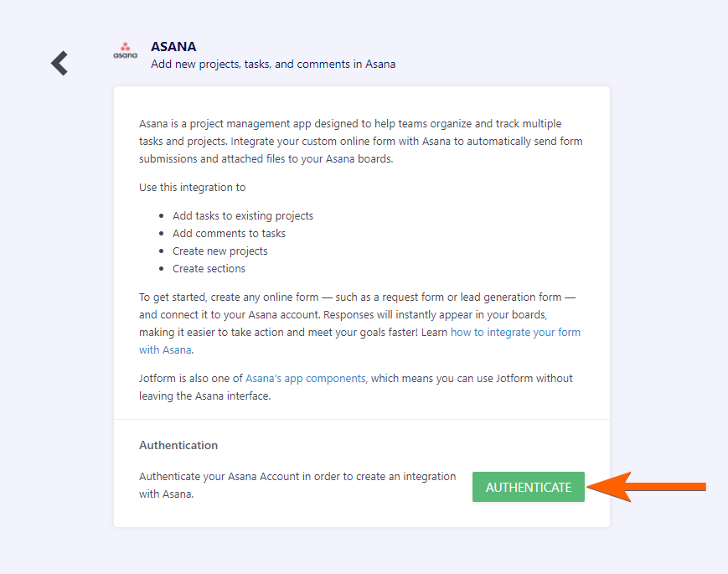Click the divider line above Authentication

point(362,419)
